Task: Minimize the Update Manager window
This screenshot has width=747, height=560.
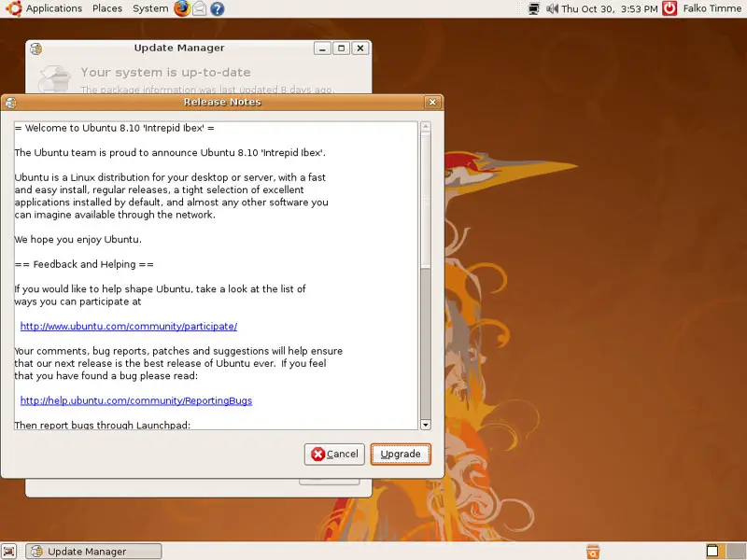Action: click(322, 49)
